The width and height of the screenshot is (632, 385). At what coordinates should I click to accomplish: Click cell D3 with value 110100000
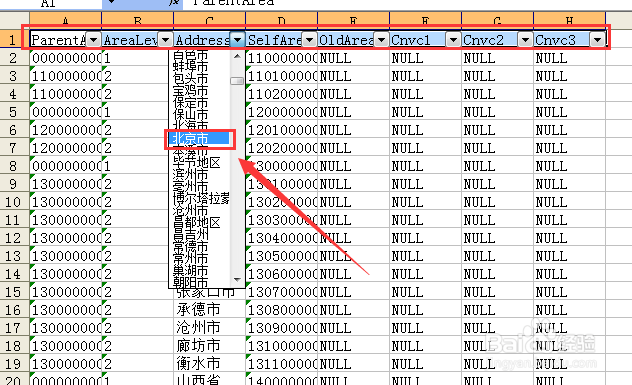(282, 76)
